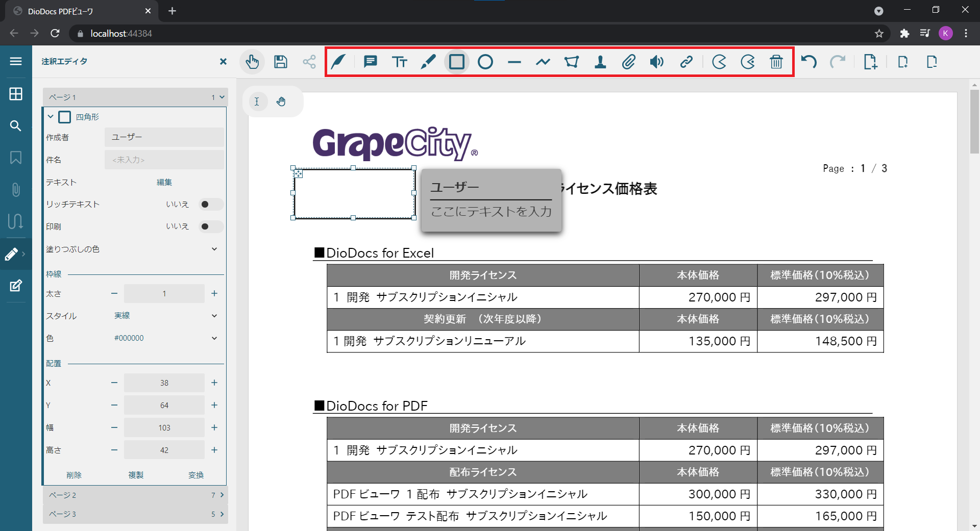Image resolution: width=980 pixels, height=531 pixels.
Task: Expand the ページ 2 section
Action: tap(222, 495)
